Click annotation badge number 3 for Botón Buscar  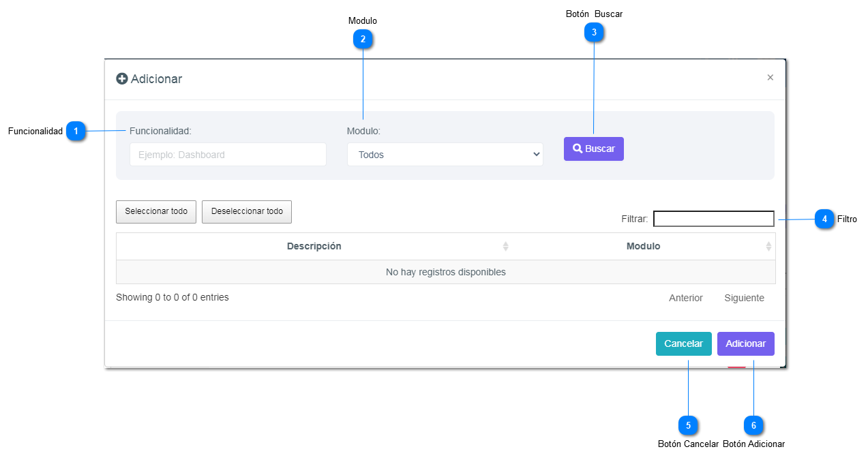click(594, 32)
